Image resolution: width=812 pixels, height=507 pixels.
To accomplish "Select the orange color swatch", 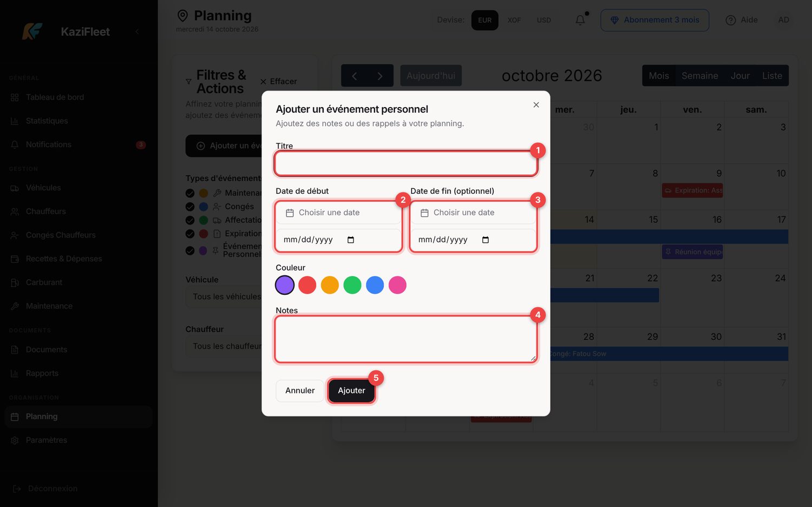I will [x=330, y=285].
